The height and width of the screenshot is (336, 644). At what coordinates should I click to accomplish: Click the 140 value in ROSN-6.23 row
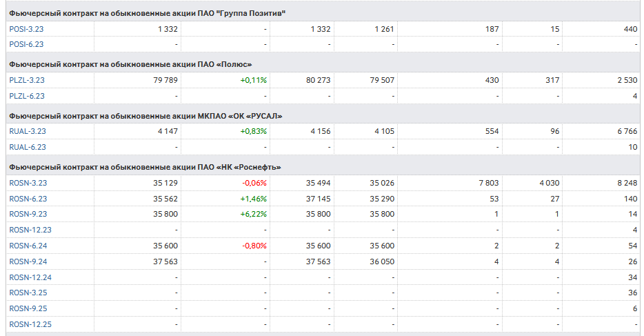pyautogui.click(x=631, y=199)
